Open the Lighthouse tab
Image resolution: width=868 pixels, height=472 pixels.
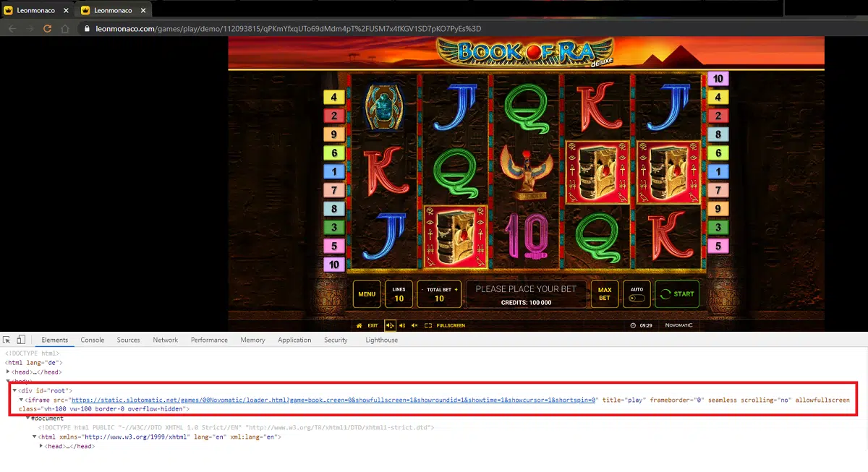pos(382,340)
